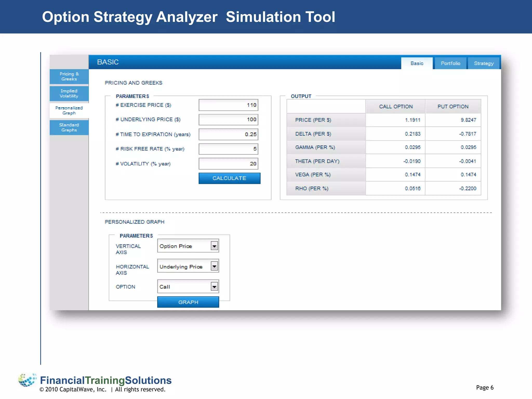Click the Volatility input field
The height and width of the screenshot is (399, 532).
coord(228,164)
